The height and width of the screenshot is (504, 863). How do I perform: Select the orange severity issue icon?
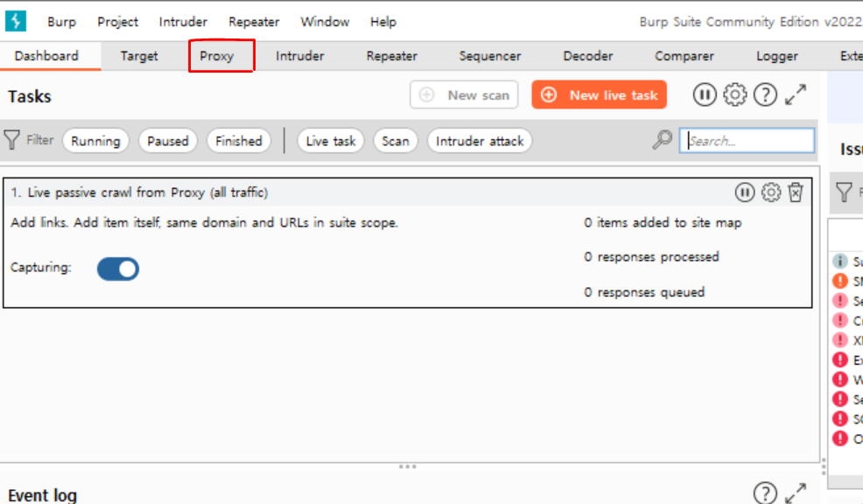pos(840,281)
